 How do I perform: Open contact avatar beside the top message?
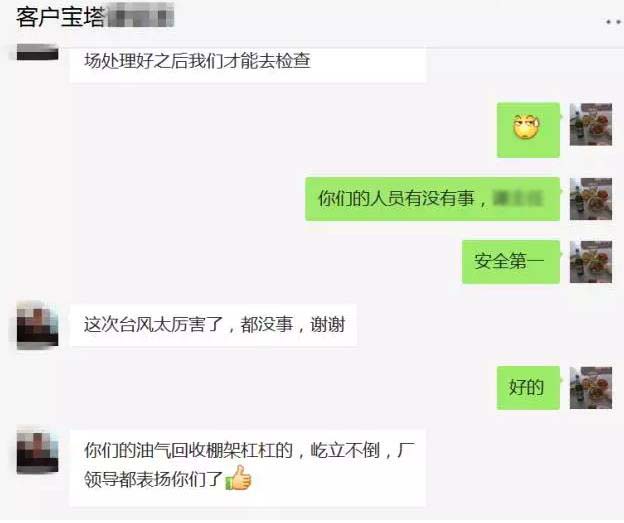(x=37, y=53)
